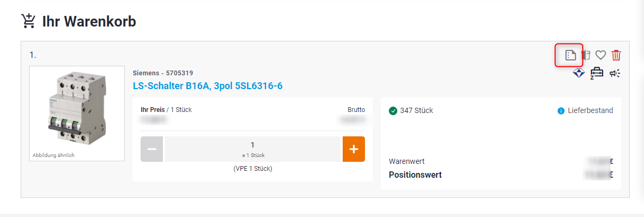The width and height of the screenshot is (644, 217).
Task: Decrease quantity with grey minus button
Action: 152,149
